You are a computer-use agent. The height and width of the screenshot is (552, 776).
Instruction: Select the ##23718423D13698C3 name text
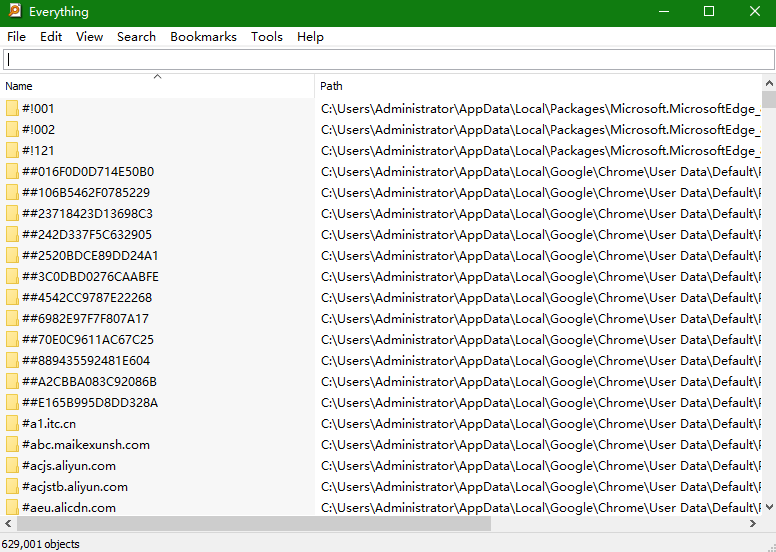click(x=88, y=213)
